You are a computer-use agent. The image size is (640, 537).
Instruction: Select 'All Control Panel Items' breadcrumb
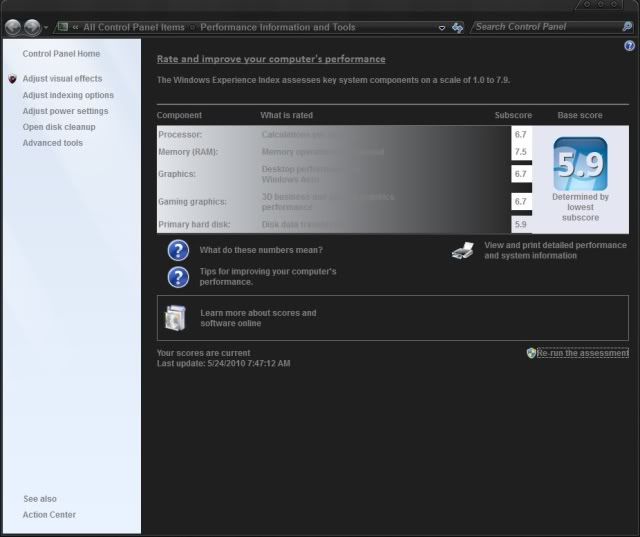pyautogui.click(x=134, y=27)
